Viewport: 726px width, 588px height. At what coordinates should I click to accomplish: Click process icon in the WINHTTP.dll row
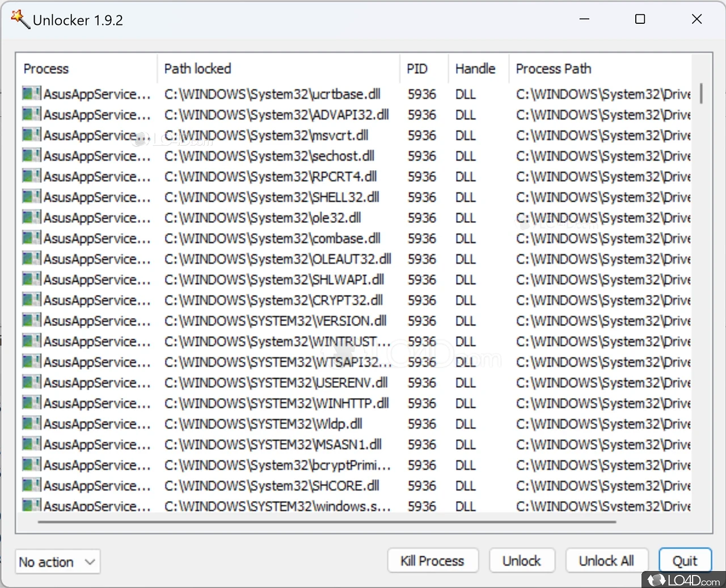click(32, 403)
